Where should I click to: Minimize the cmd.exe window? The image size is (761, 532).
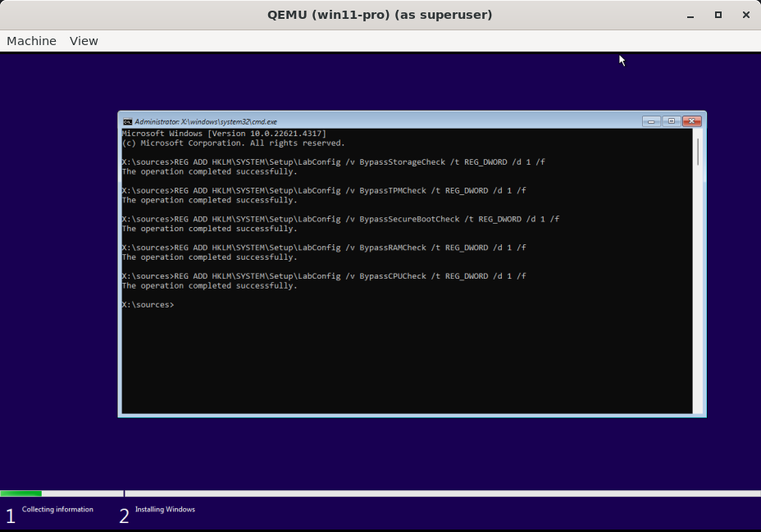(651, 121)
